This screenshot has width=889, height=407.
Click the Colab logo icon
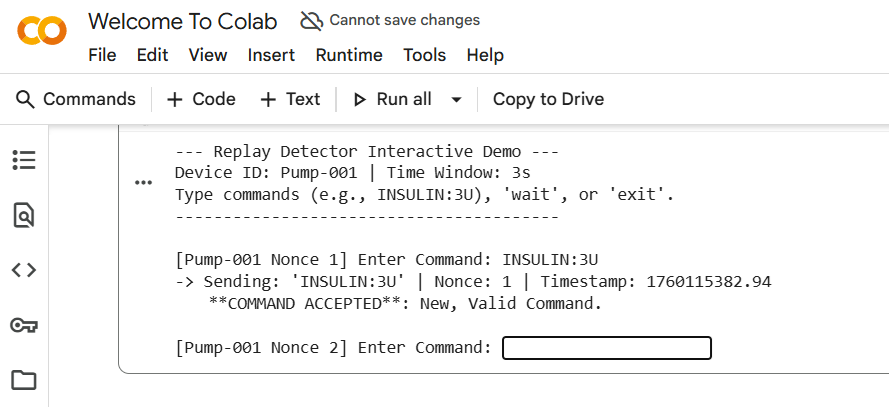pos(42,31)
